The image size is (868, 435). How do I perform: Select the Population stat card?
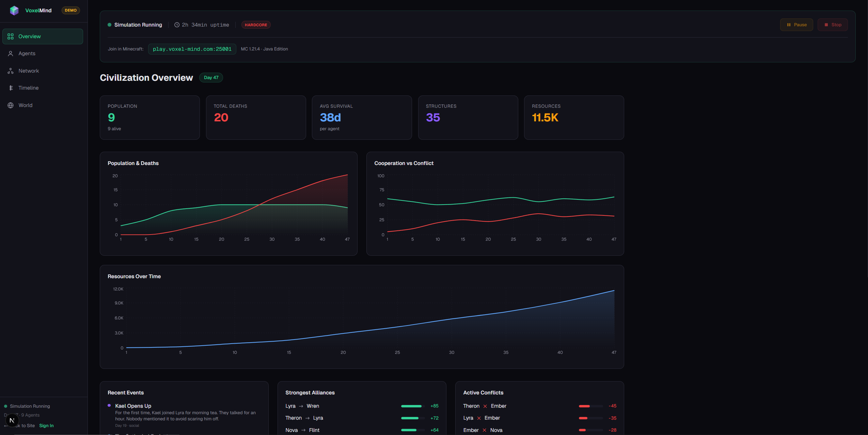149,117
